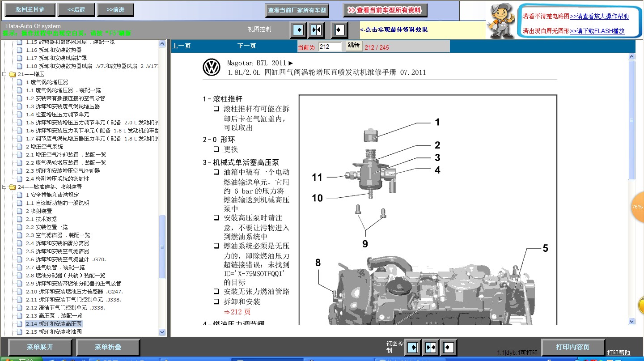This screenshot has height=361, width=644.
Task: Open 2.1 增压空气冷却装置 . 装配一览
Action: tap(66, 155)
